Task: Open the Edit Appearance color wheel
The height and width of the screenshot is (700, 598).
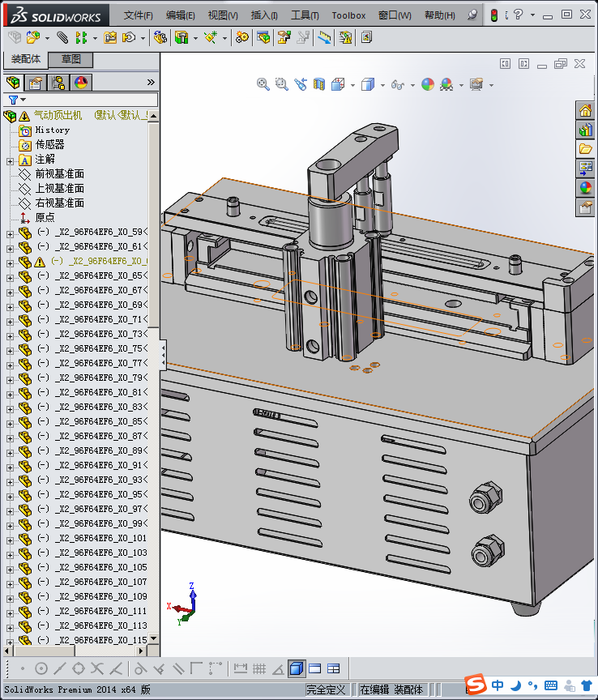Action: tap(428, 84)
